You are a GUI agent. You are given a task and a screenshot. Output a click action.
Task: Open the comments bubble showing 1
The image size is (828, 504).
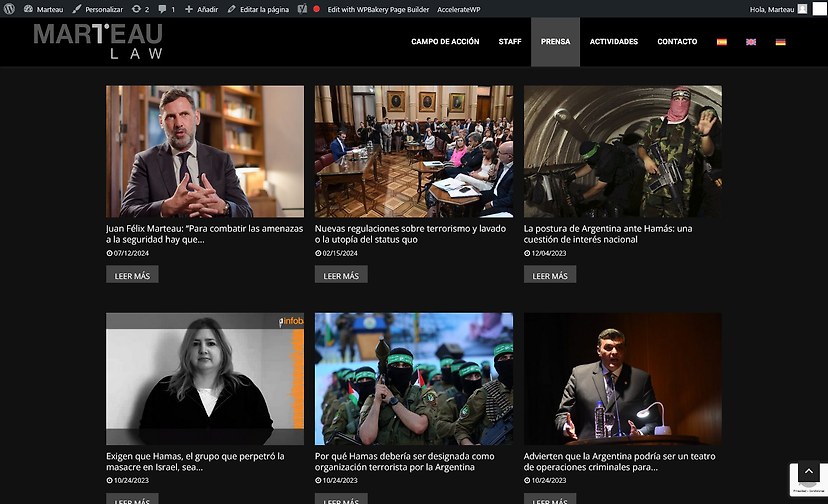pyautogui.click(x=166, y=9)
